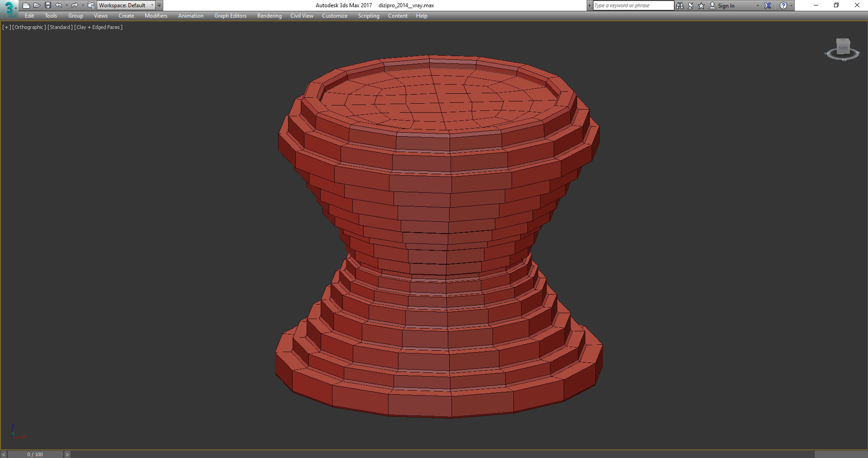
Task: Click the red stool model in viewport
Action: 438,235
